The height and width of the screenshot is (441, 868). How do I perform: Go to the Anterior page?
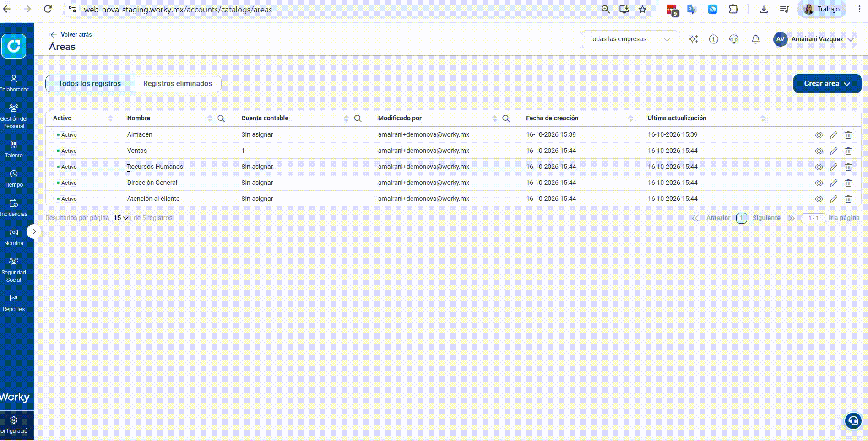(718, 218)
